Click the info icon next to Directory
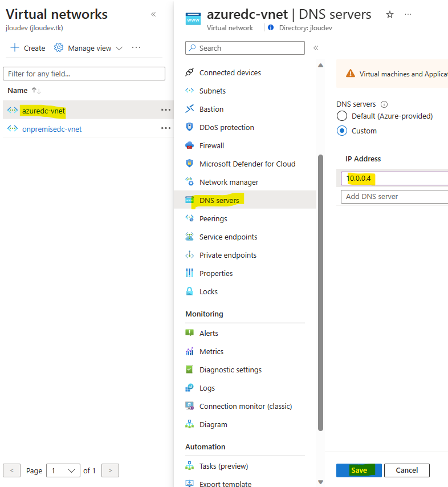 pos(271,27)
